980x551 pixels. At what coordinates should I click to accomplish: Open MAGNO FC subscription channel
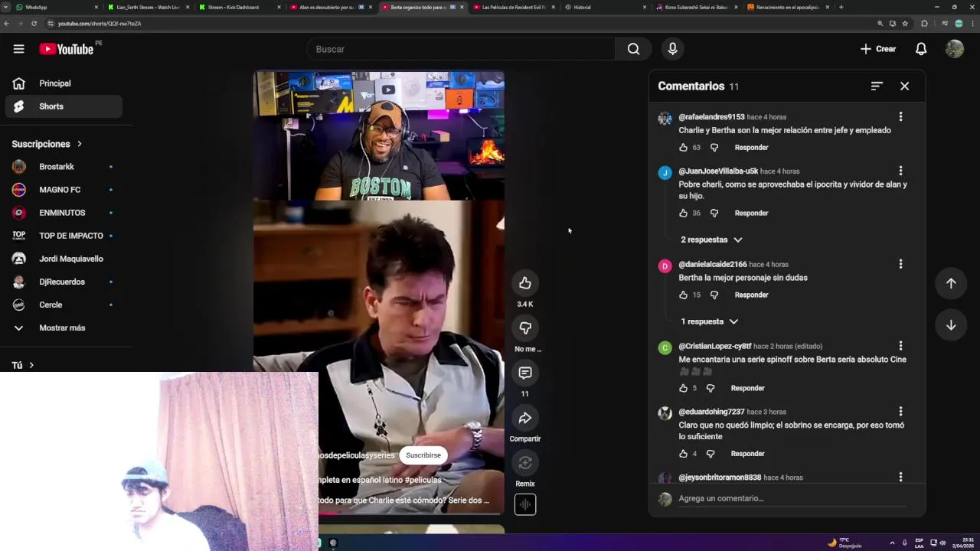pos(64,190)
